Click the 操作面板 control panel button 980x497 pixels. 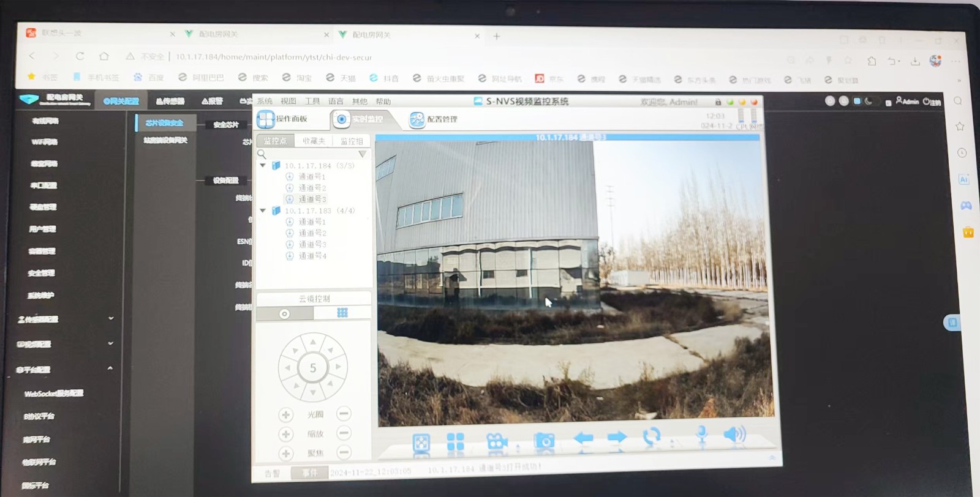pyautogui.click(x=283, y=119)
